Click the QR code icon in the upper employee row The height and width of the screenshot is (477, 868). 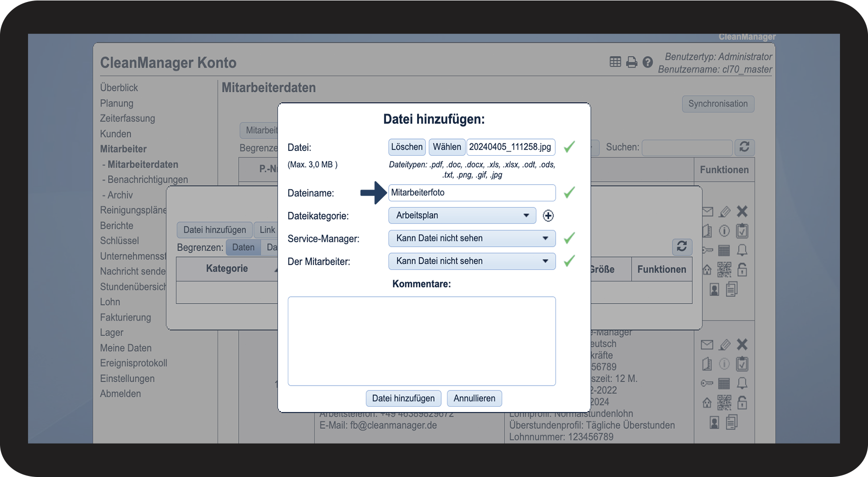pos(724,269)
